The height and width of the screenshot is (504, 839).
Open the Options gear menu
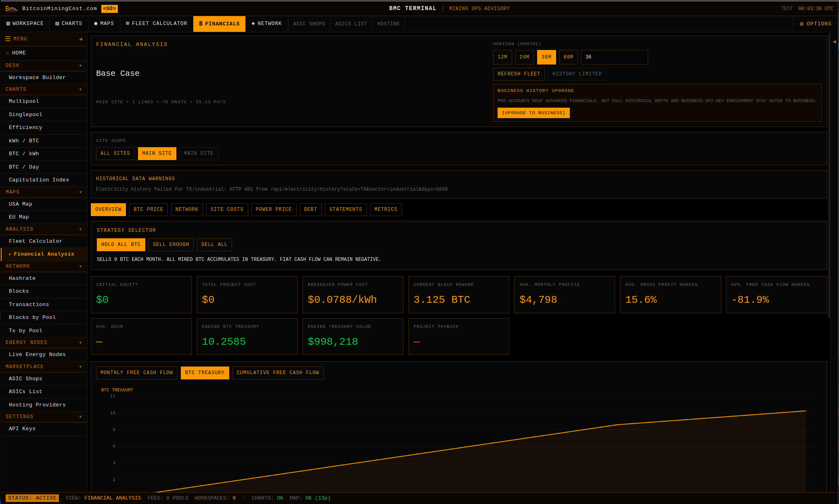click(x=815, y=24)
